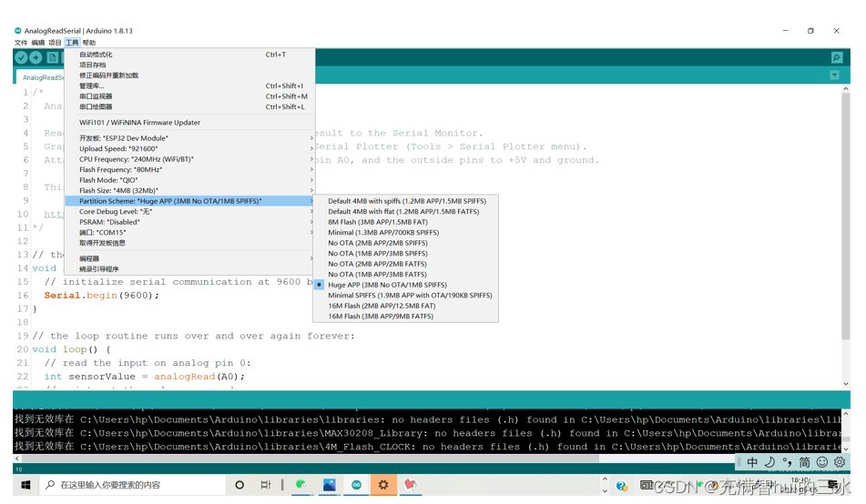Image resolution: width=866 pixels, height=504 pixels.
Task: Click console scroll-left arrow
Action: [17, 459]
